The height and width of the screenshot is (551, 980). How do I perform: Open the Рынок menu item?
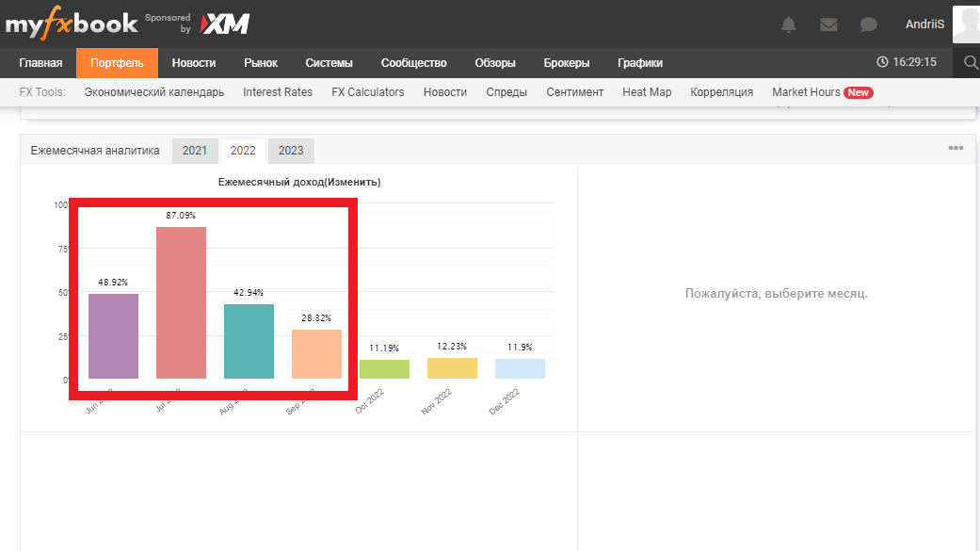coord(261,63)
